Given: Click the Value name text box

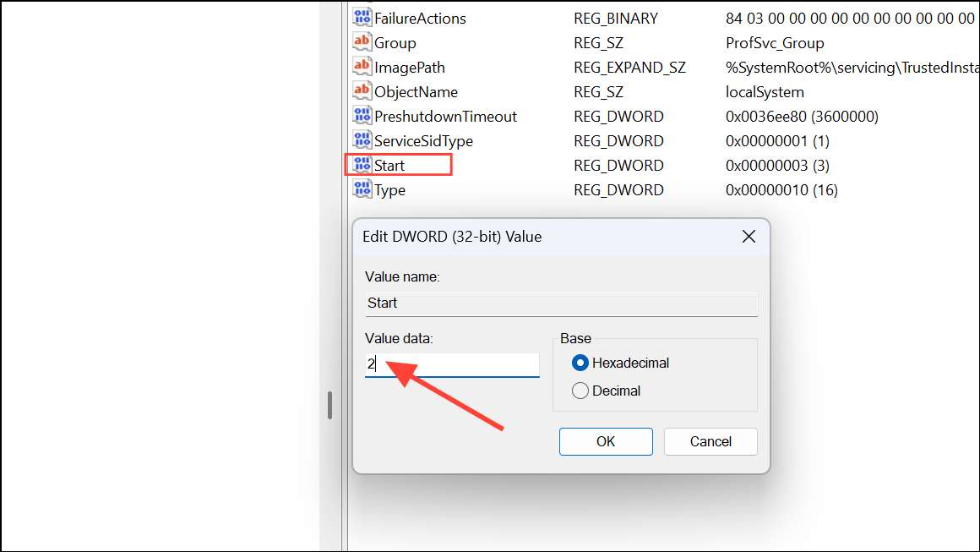Looking at the screenshot, I should point(561,303).
